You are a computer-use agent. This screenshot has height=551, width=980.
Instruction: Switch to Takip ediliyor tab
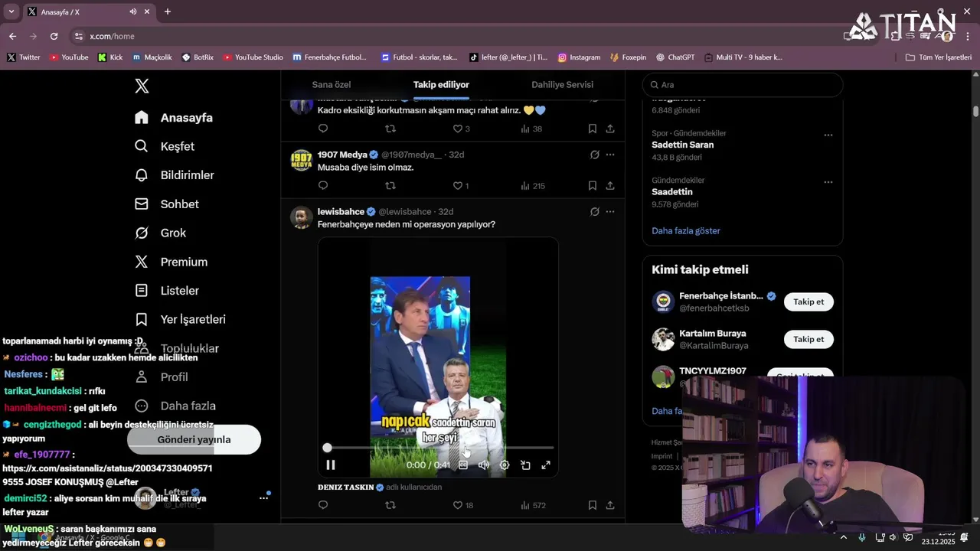pos(441,85)
